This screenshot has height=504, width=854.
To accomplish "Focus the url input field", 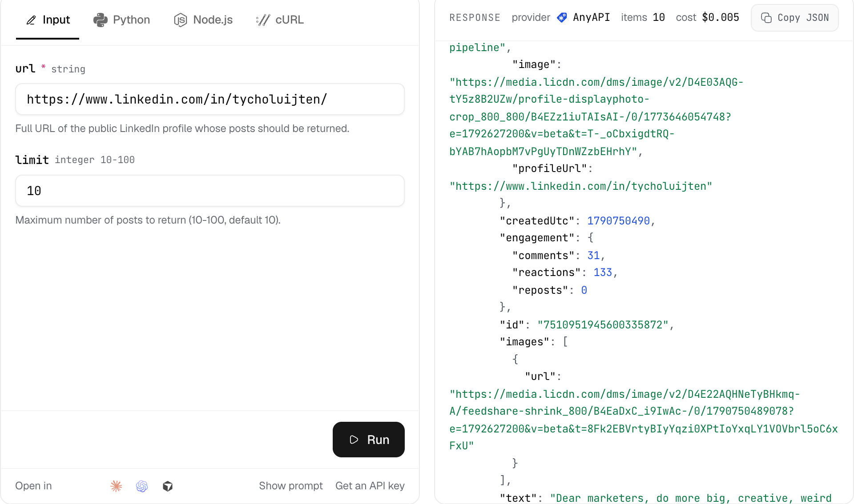I will click(x=210, y=99).
